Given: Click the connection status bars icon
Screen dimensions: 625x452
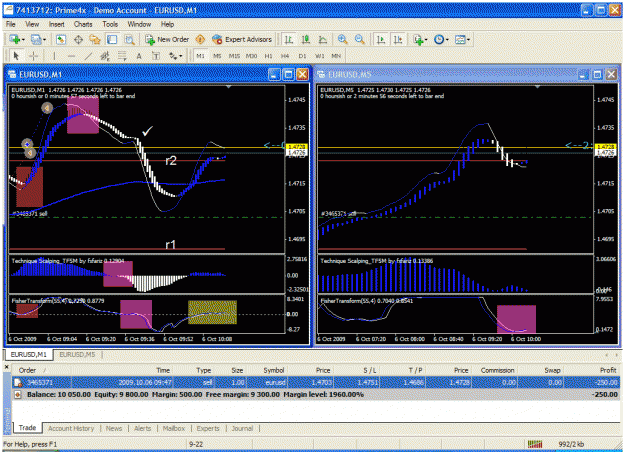Looking at the screenshot, I should (x=535, y=444).
